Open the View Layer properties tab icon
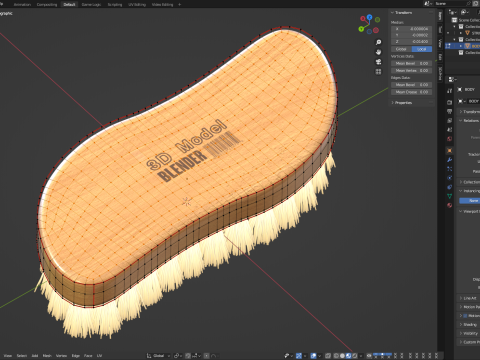The height and width of the screenshot is (360, 480). coord(449,120)
